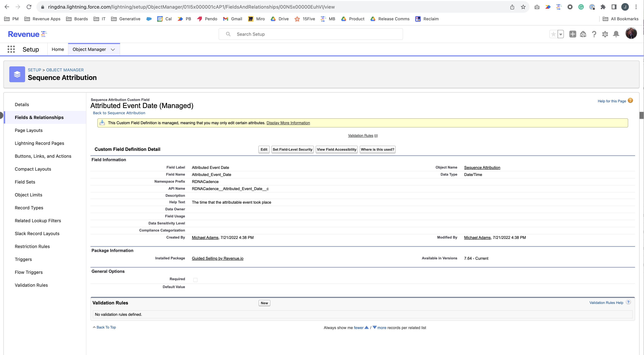Click the Edit button on the field detail

(264, 149)
